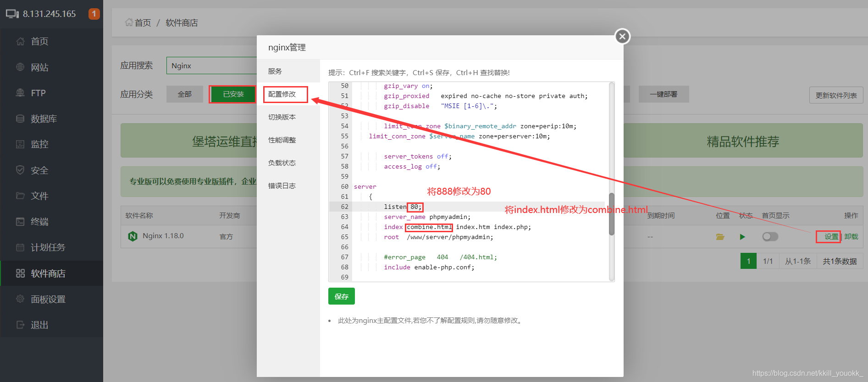This screenshot has height=382, width=868.
Task: Open Nginx folder location icon
Action: pos(720,237)
